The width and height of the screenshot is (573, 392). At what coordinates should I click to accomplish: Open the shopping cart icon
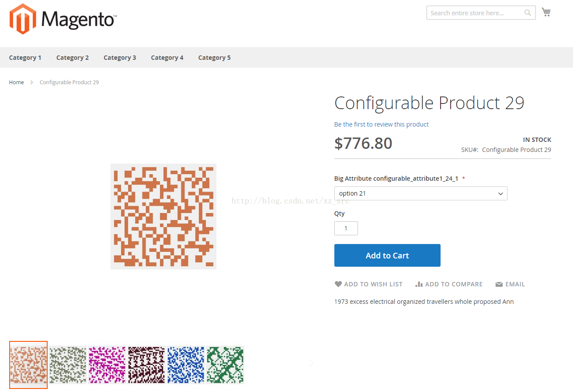(546, 12)
